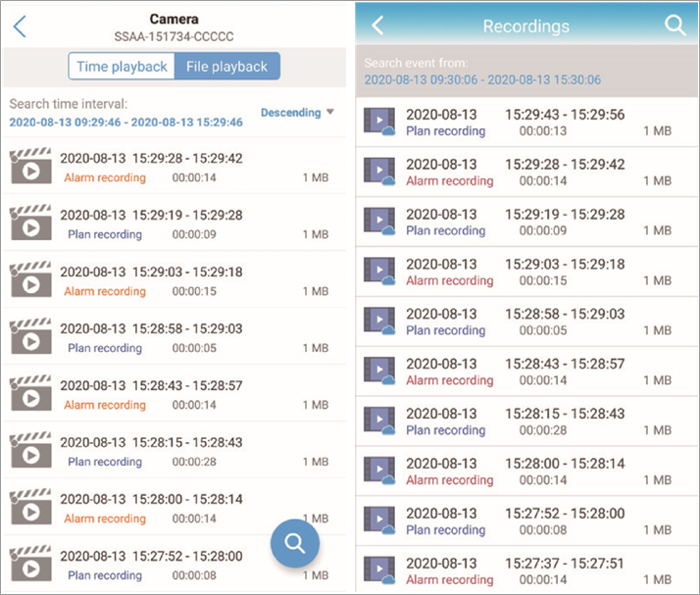Switch to Time playback tab
Screen dimensions: 700x595
point(122,66)
